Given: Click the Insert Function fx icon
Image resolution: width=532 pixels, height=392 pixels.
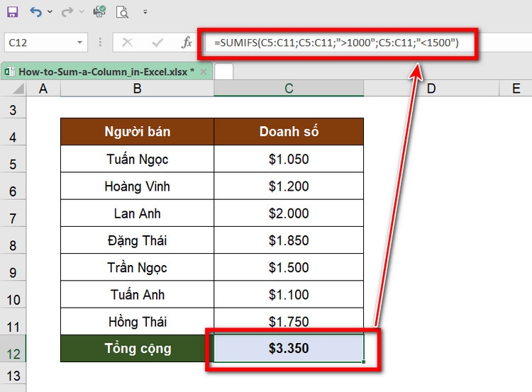Looking at the screenshot, I should [x=187, y=43].
